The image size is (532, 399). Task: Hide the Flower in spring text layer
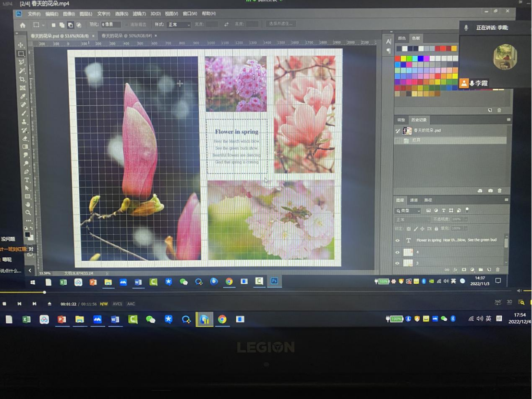coord(397,241)
